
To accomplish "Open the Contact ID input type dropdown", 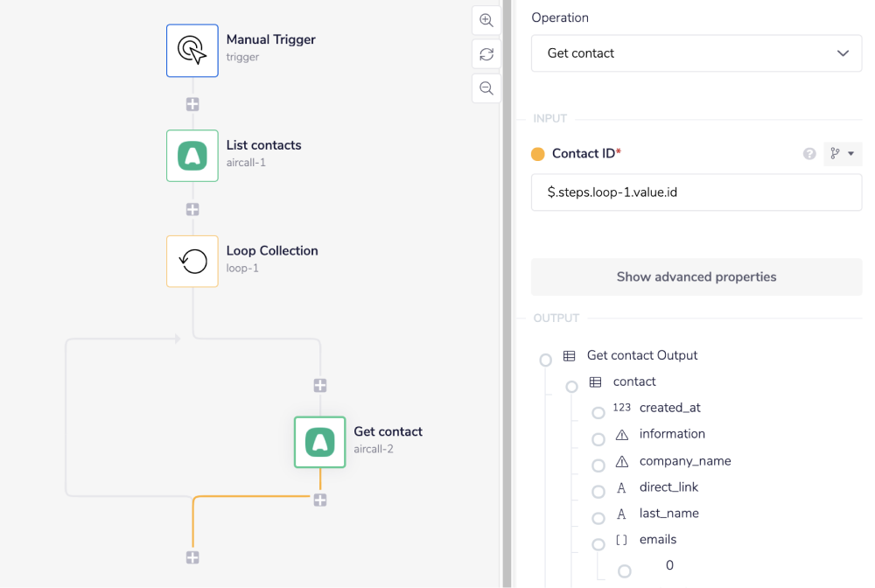I will 843,154.
